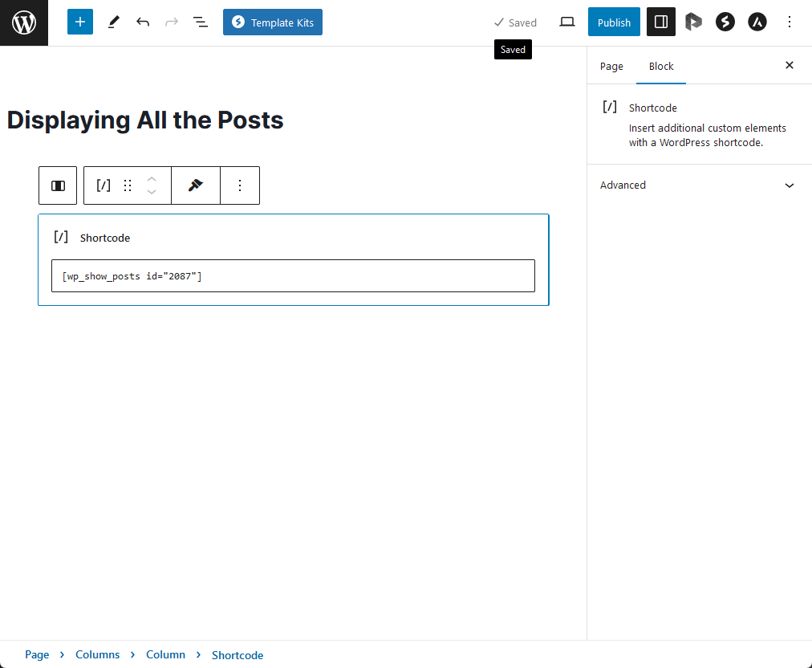Open the WordPress logo dashboard link
Image resolution: width=812 pixels, height=668 pixels.
(x=24, y=22)
